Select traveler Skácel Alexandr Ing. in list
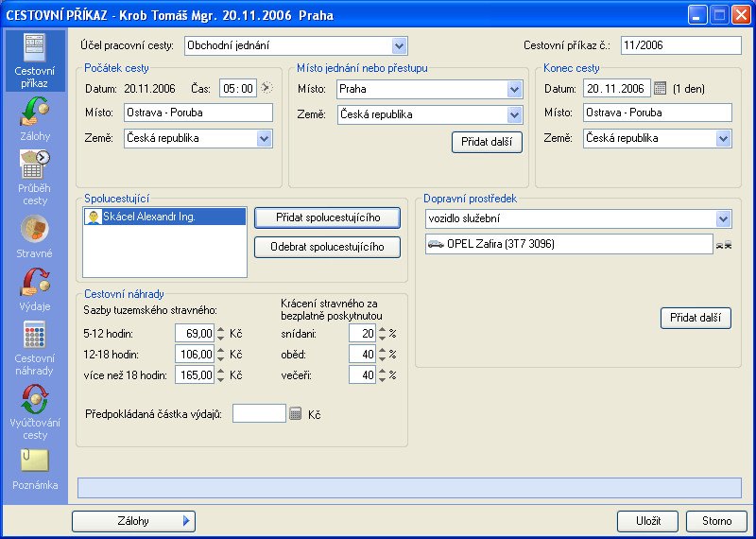The width and height of the screenshot is (756, 539). (x=164, y=217)
